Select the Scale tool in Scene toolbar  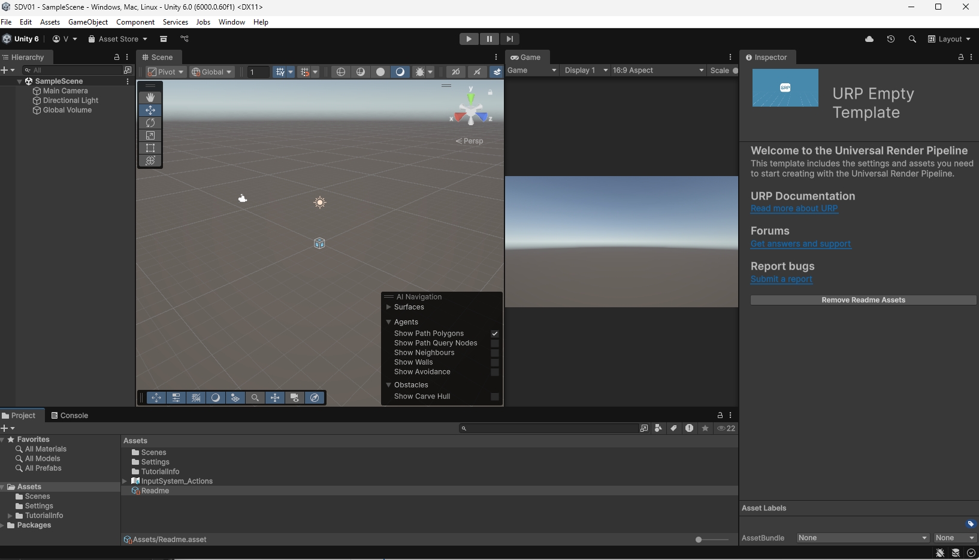[150, 135]
